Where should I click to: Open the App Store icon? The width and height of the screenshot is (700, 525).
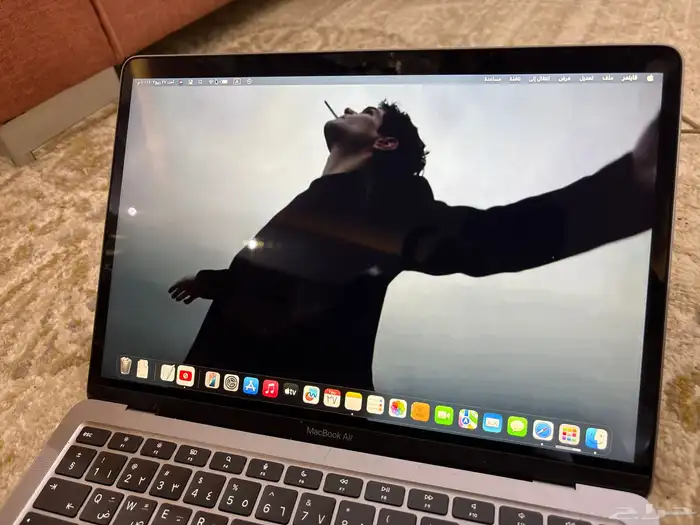(x=251, y=385)
